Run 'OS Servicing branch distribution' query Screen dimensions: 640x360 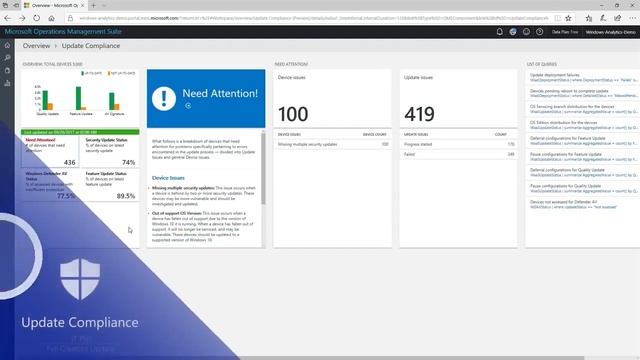(583, 109)
